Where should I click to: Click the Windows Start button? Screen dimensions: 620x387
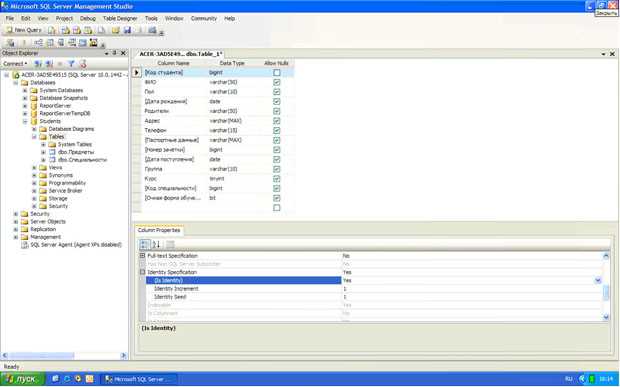pos(22,379)
